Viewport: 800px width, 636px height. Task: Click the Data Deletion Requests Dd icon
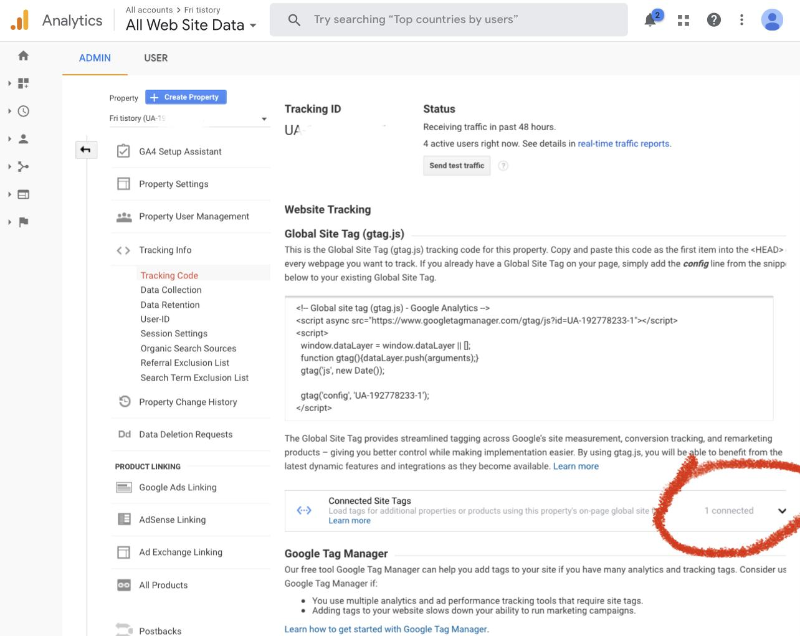(x=124, y=434)
